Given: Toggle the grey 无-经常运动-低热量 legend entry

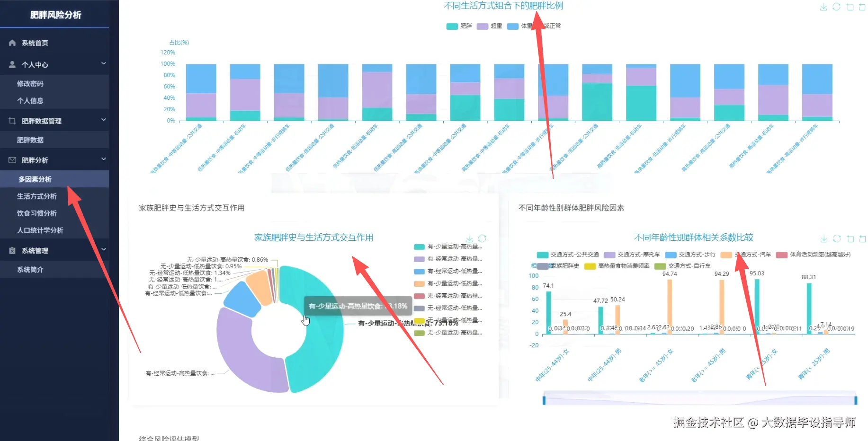Looking at the screenshot, I should 447,308.
